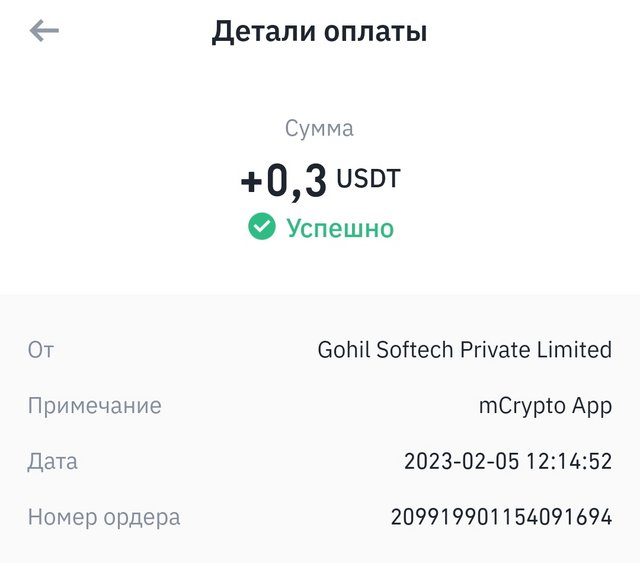Select the Детали оплаты page title
Screen dimensions: 640x563
pos(319,31)
